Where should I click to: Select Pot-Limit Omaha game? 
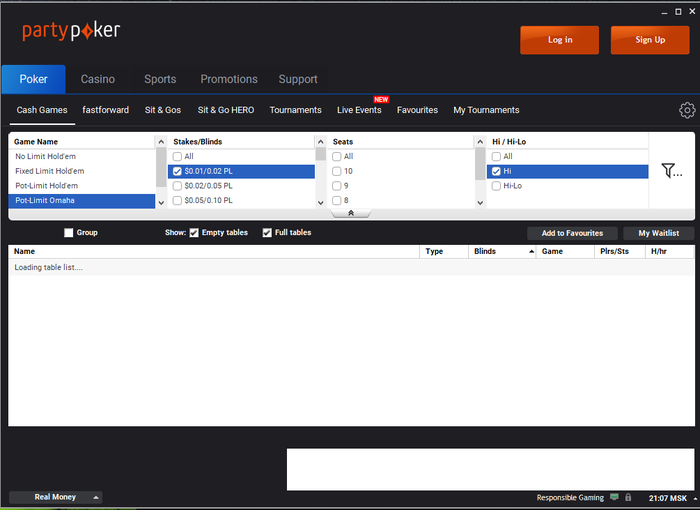[x=82, y=201]
